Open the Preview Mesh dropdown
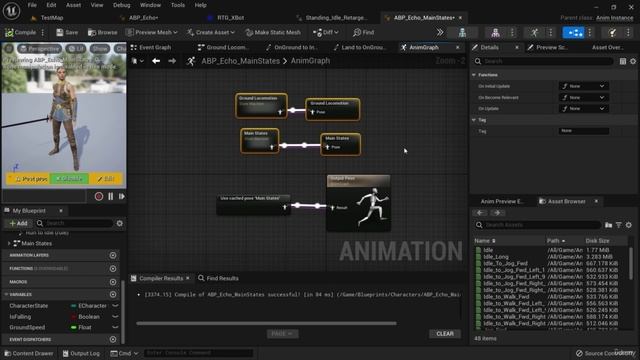 click(152, 32)
